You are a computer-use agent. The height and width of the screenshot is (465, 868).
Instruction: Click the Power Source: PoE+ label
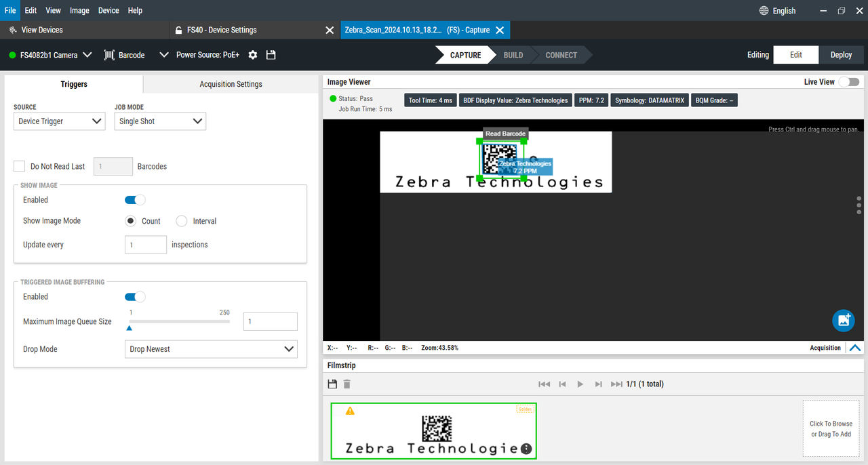(208, 55)
